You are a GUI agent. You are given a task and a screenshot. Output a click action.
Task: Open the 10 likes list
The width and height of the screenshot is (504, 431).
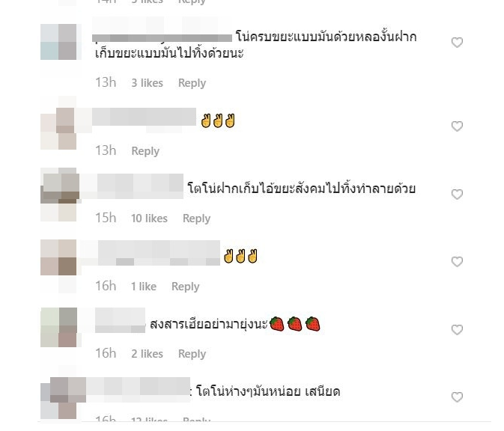[x=149, y=218]
